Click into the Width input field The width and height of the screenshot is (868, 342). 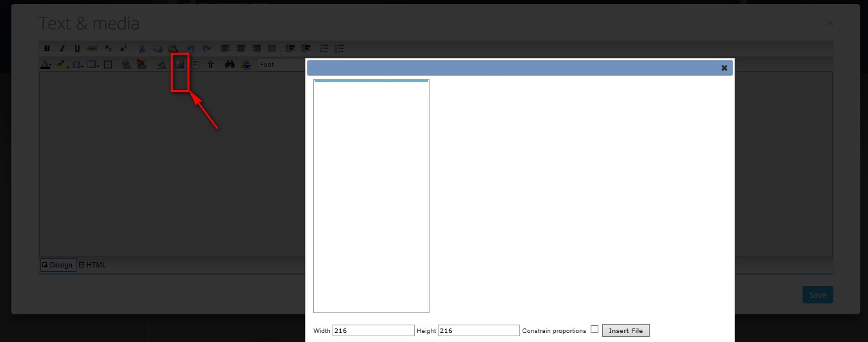pyautogui.click(x=373, y=330)
